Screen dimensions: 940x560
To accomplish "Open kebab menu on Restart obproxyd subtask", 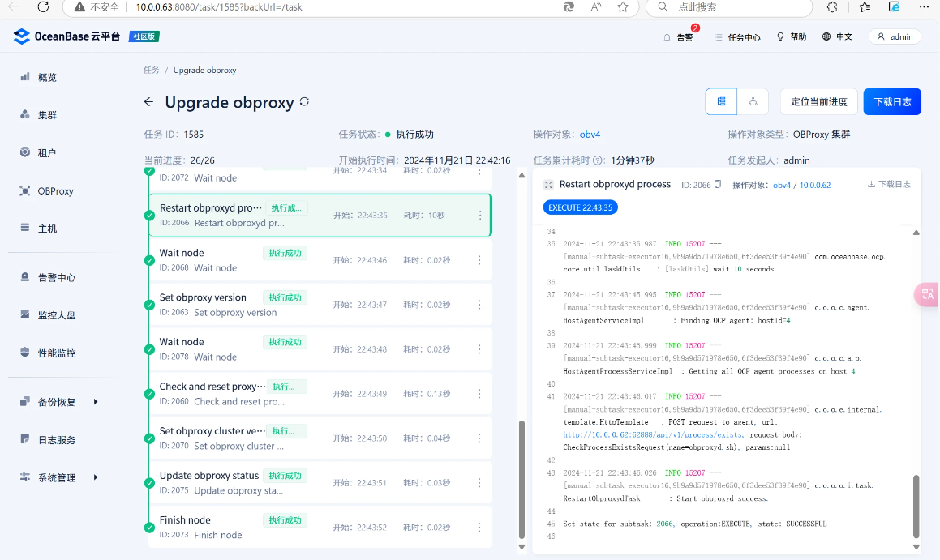I will click(482, 214).
